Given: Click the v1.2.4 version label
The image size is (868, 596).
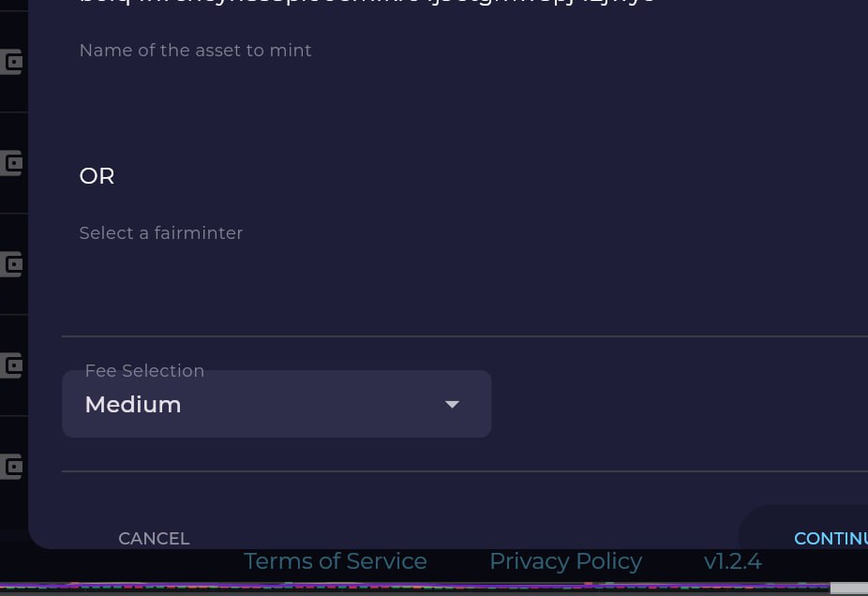Looking at the screenshot, I should pyautogui.click(x=733, y=561).
